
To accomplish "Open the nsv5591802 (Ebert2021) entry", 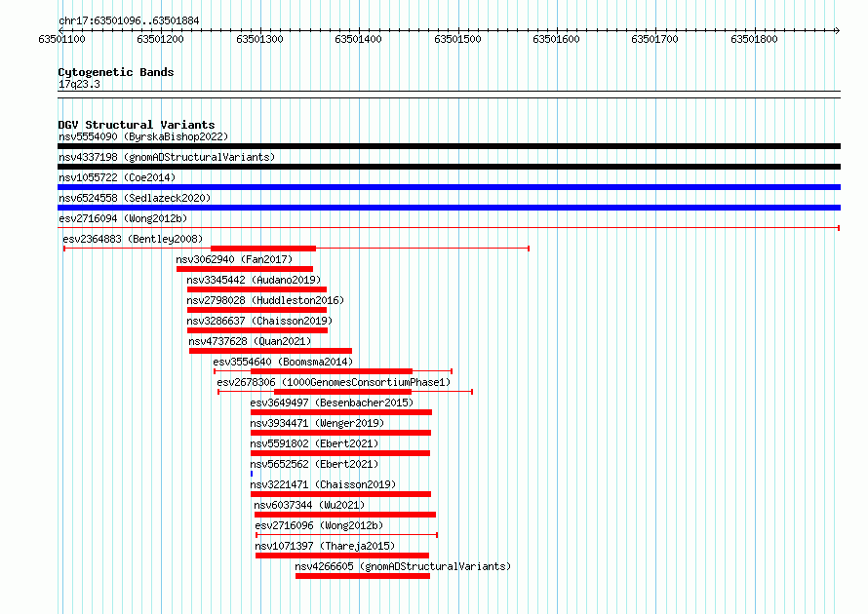I will click(x=314, y=443).
